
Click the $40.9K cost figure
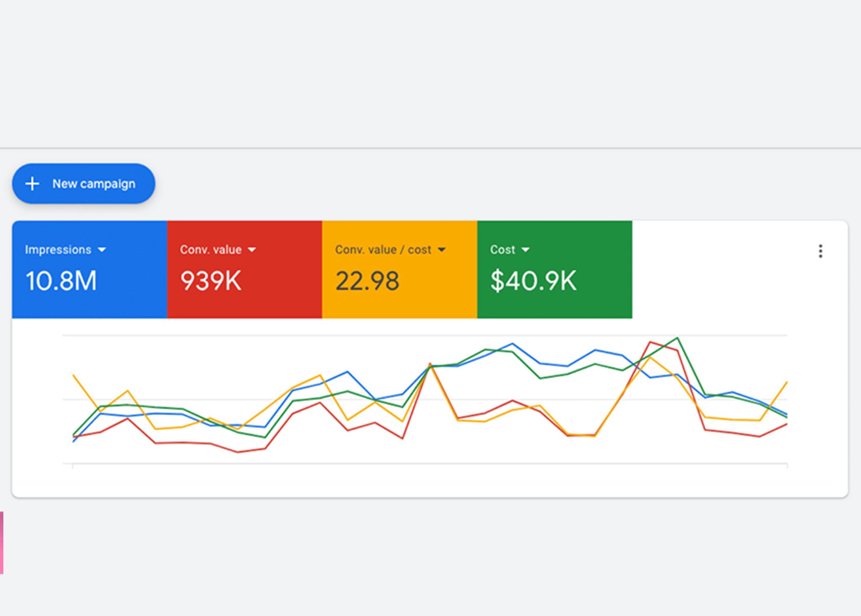point(533,281)
